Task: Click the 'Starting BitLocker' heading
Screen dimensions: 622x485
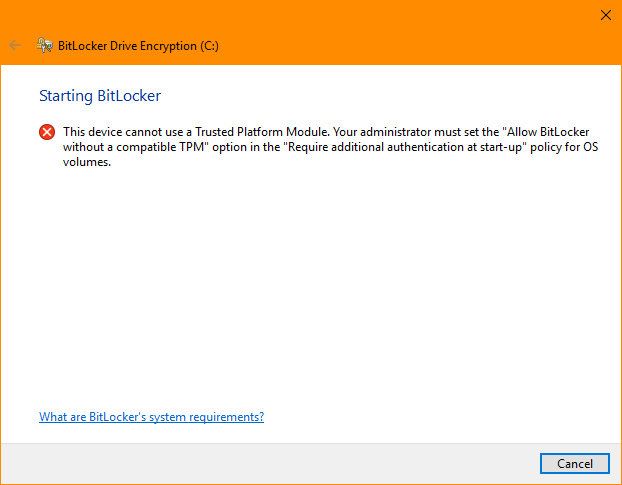Action: [100, 96]
